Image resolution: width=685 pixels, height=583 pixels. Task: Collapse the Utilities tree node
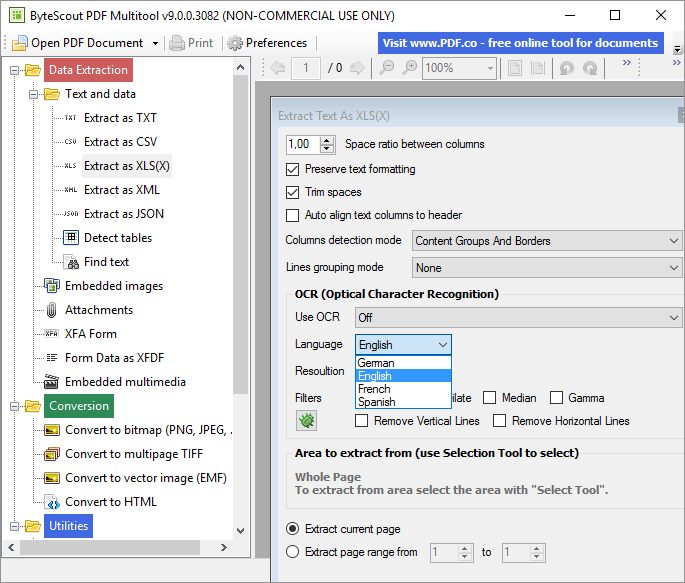[x=14, y=527]
